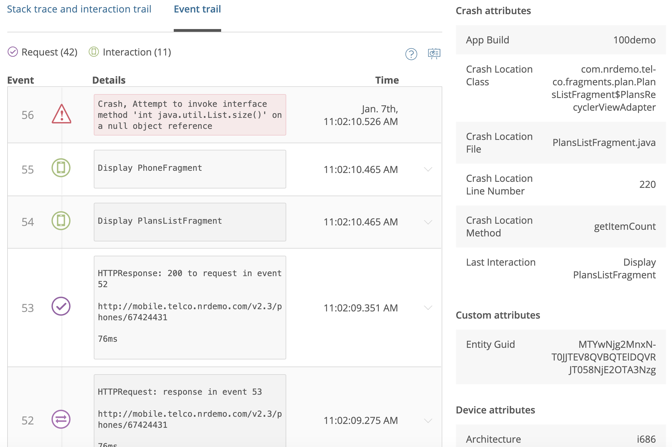The width and height of the screenshot is (672, 447).
Task: Click the 11:02:09.275 AM timestamp
Action: coord(360,420)
